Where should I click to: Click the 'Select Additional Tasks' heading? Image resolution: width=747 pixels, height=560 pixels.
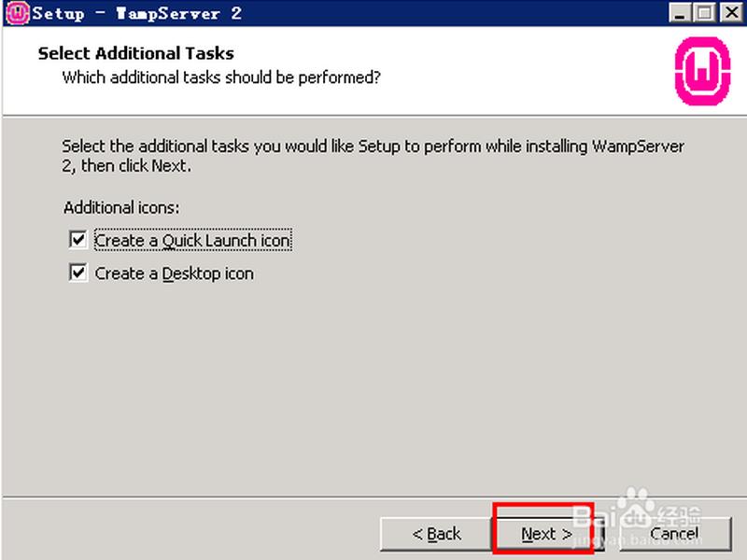(x=135, y=53)
